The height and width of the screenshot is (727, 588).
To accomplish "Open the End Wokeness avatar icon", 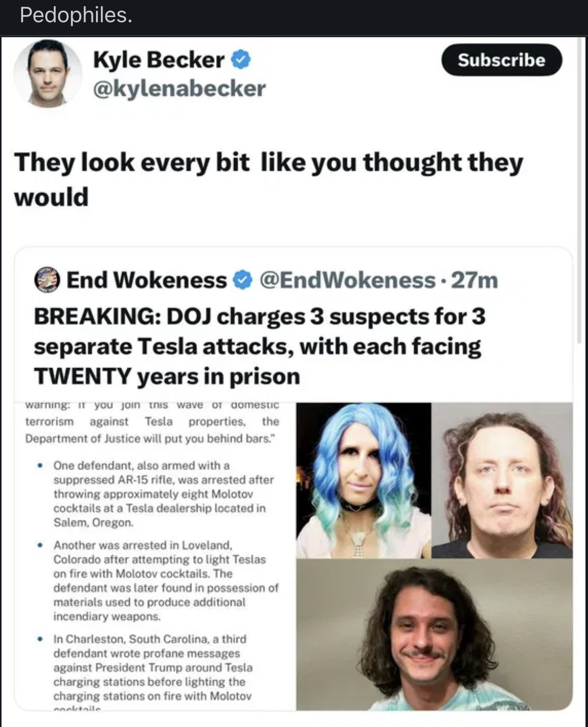I will [x=47, y=280].
